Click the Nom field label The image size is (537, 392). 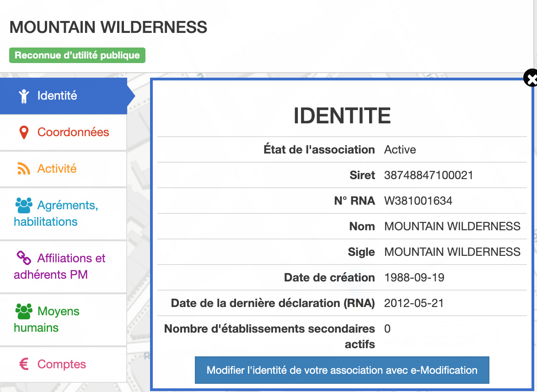point(362,227)
